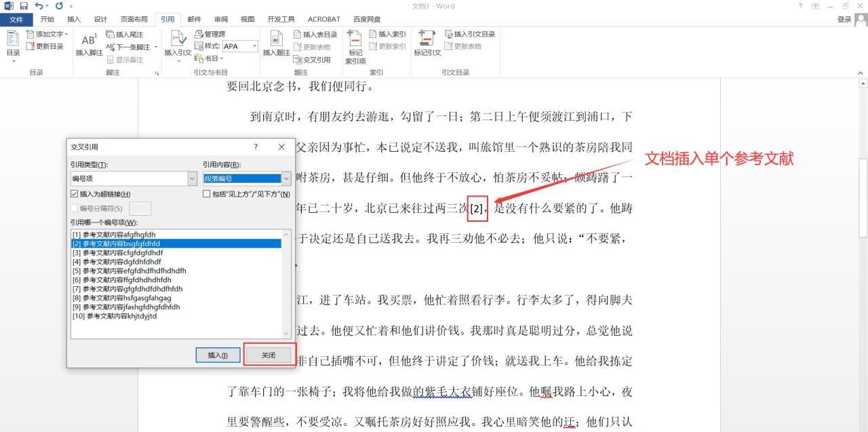Switch to the 开始 tab
Screen dimensions: 868x432
(47, 20)
